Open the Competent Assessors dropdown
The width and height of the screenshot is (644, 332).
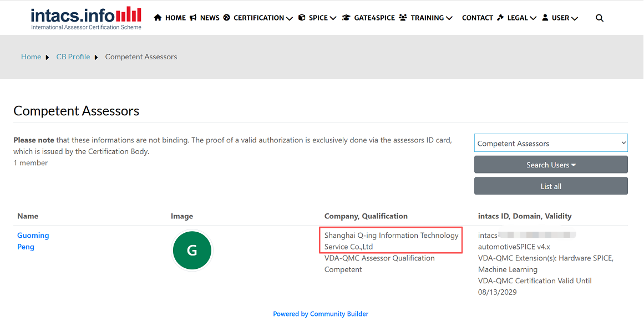click(x=551, y=143)
